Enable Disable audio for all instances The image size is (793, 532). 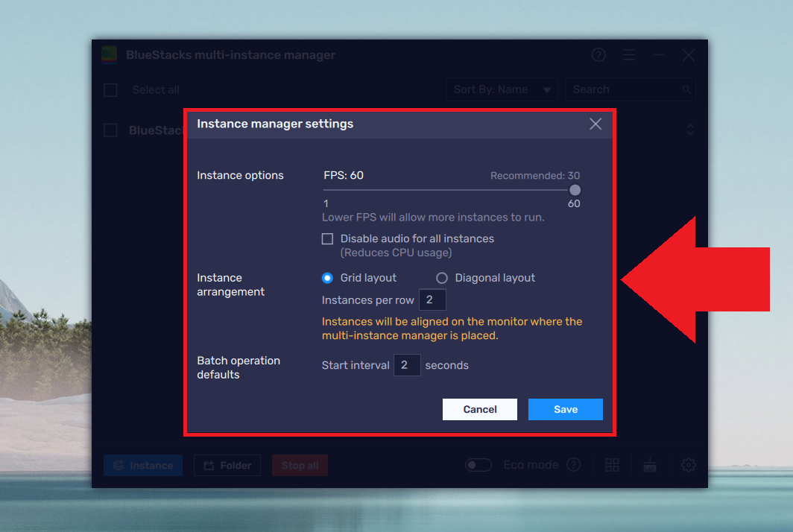327,238
